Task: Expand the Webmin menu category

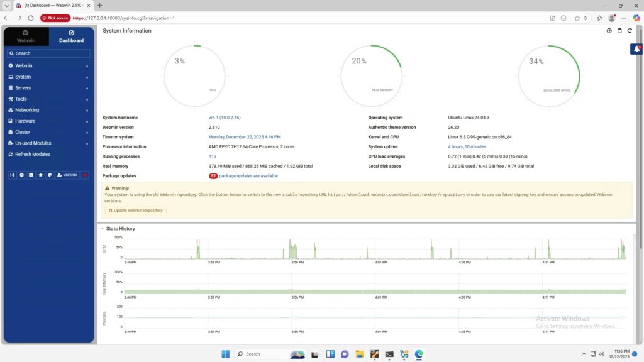Action: click(48, 65)
